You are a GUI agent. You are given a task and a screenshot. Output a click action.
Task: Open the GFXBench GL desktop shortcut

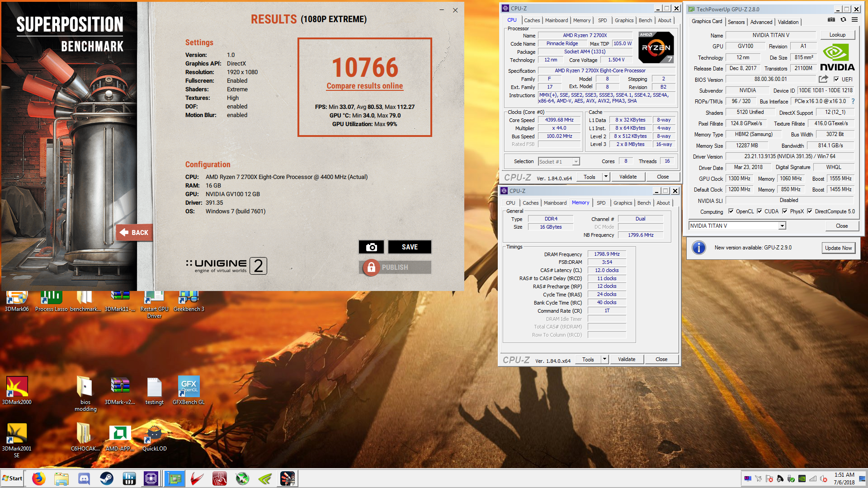[189, 390]
